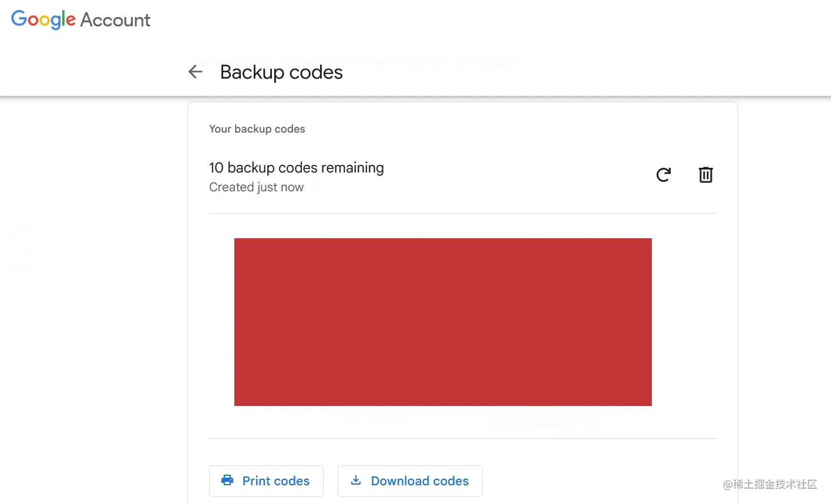831x504 pixels.
Task: Click the divider line above the red block
Action: pos(463,214)
